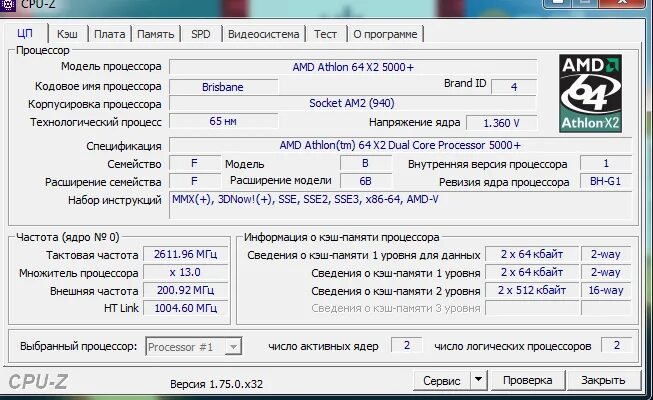This screenshot has width=653, height=400.
Task: Select the Brisbane code name value
Action: [223, 87]
